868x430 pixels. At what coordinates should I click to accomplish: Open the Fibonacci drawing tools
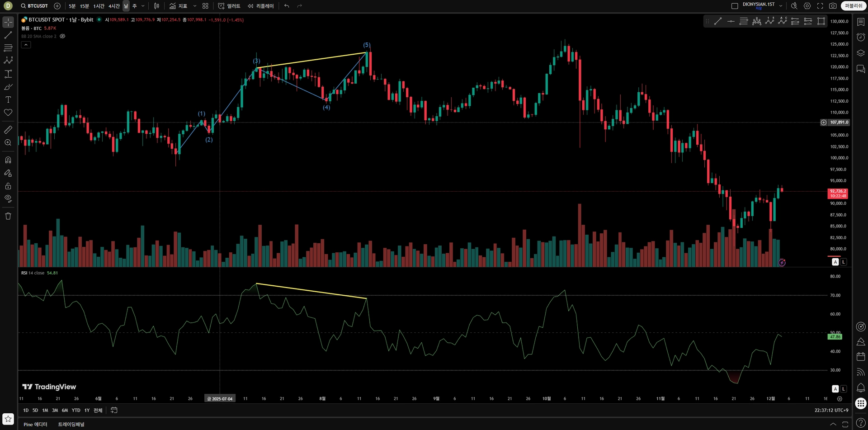[8, 47]
